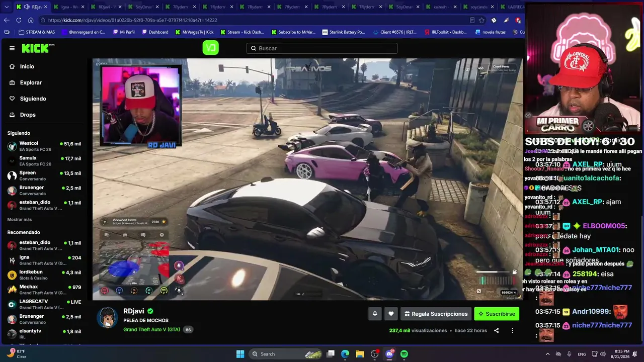The image size is (644, 362).
Task: Open the weather widget showing 83°F
Action: tap(16, 354)
